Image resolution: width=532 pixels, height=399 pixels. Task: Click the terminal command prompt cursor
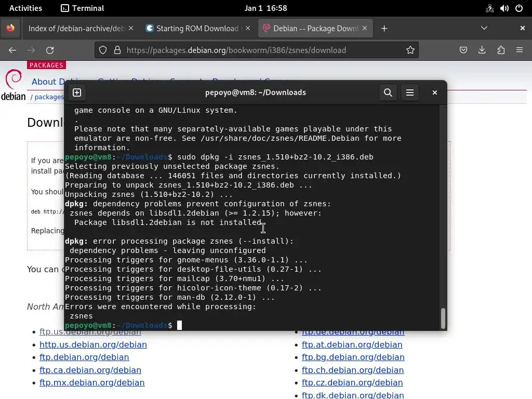[179, 325]
